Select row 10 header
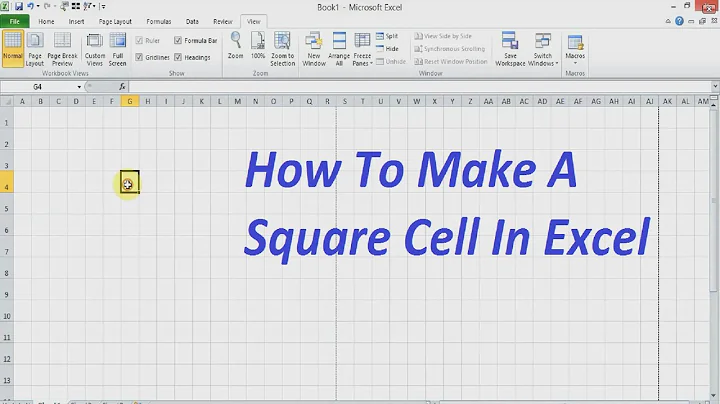The height and width of the screenshot is (404, 720). 6,311
